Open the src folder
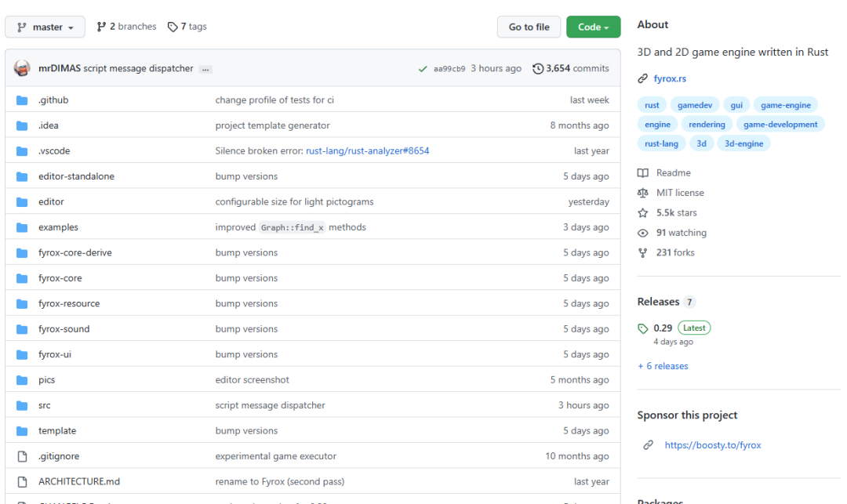Viewport: 847px width, 504px height. pos(45,405)
